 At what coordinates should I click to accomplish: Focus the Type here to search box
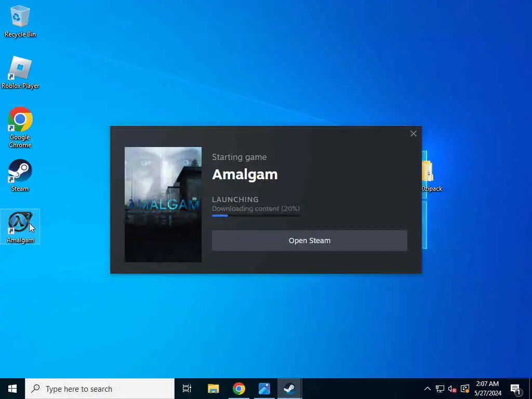click(x=100, y=389)
